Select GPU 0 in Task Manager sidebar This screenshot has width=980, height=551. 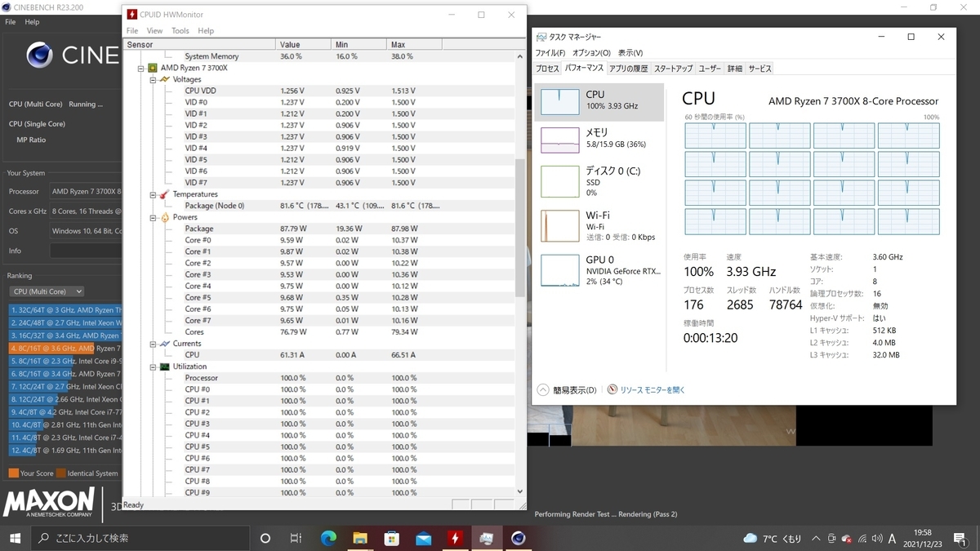tap(599, 270)
